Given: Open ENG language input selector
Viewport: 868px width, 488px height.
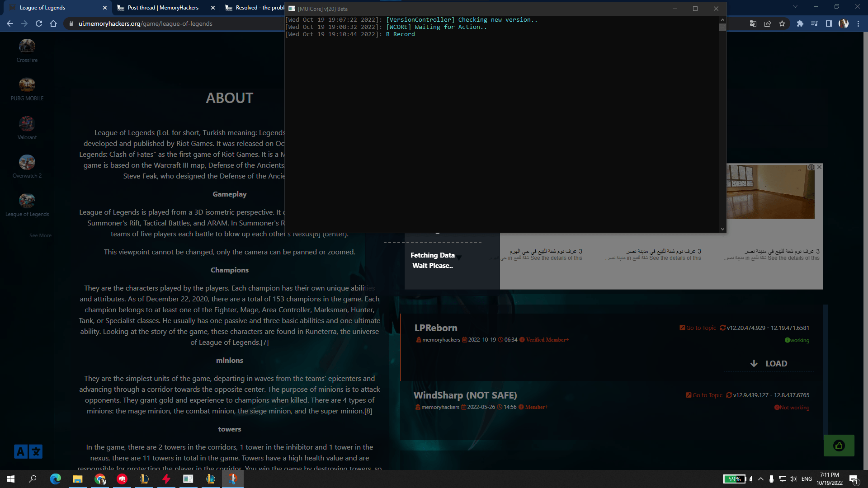Looking at the screenshot, I should 807,479.
